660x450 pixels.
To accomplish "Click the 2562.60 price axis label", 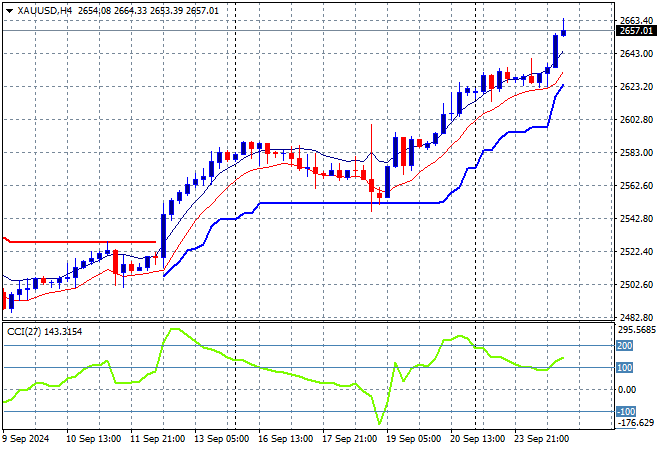I will [636, 186].
